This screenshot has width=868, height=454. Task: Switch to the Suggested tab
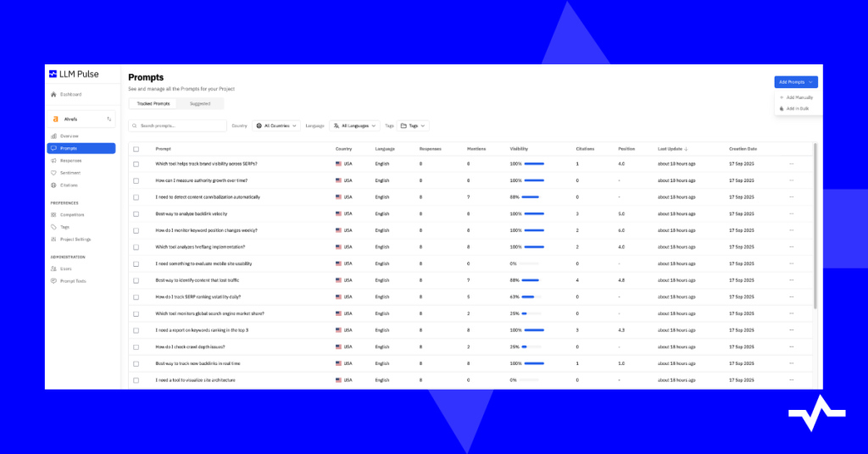click(200, 103)
